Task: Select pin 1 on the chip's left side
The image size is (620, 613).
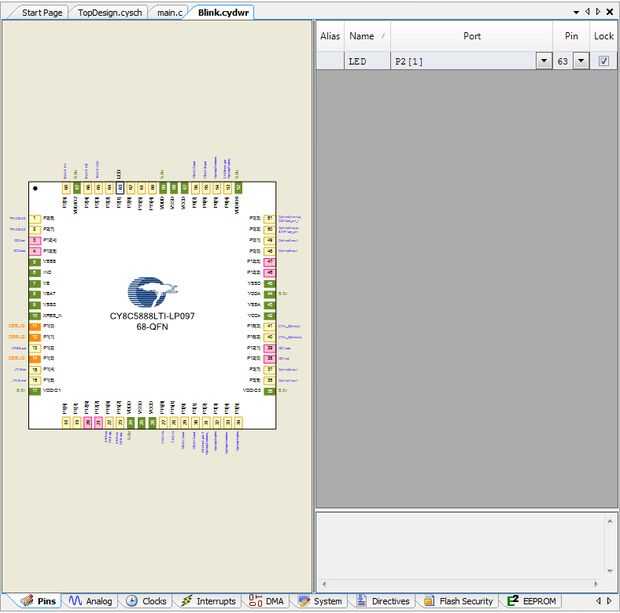Action: click(35, 218)
